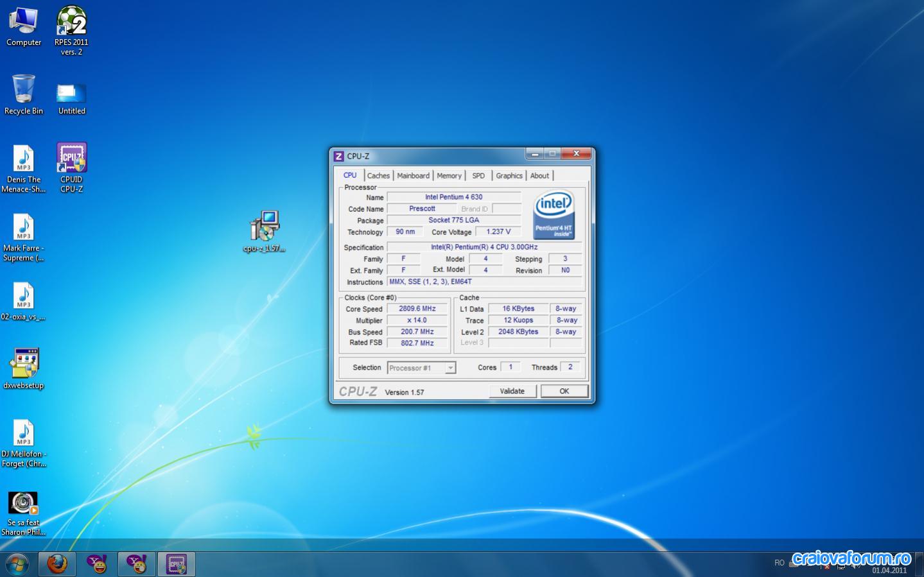Open the Computer desktop icon
Screen dimensions: 924x577
click(x=24, y=27)
